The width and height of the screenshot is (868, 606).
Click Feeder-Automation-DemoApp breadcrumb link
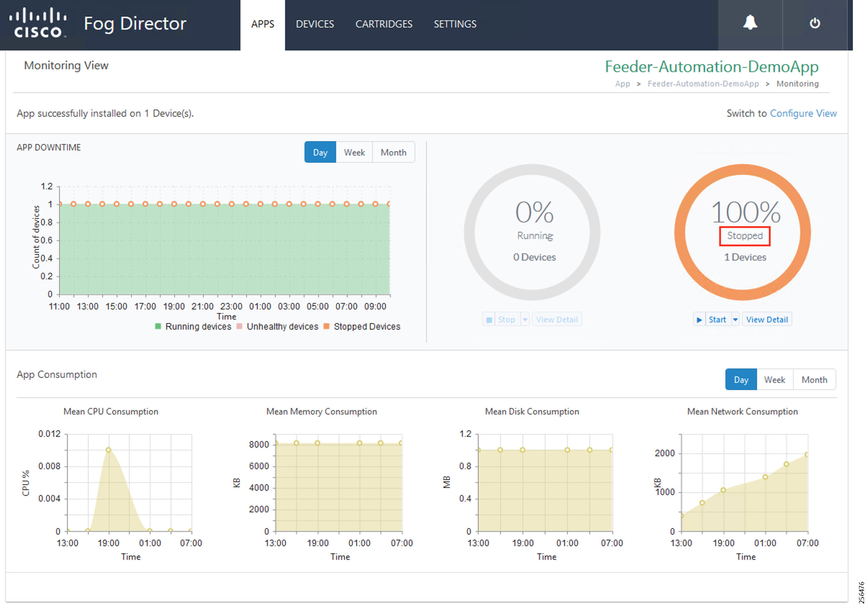click(702, 83)
